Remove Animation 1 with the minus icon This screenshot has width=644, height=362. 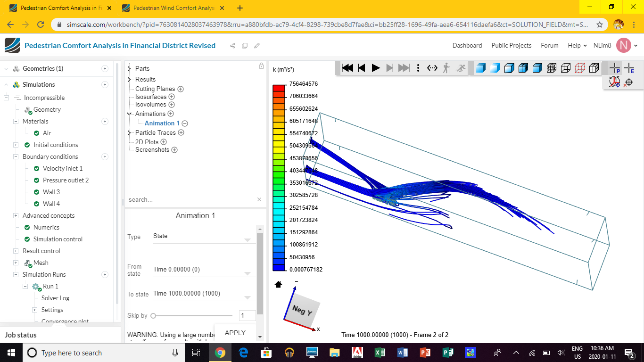click(x=185, y=123)
